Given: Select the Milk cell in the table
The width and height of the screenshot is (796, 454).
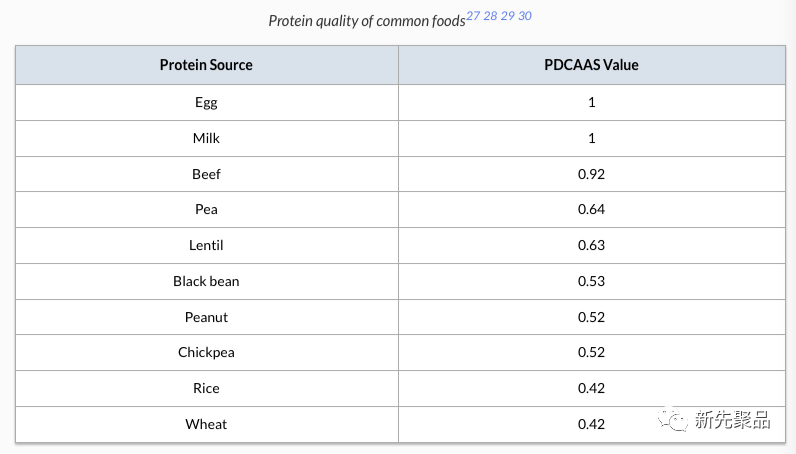Looking at the screenshot, I should [206, 138].
